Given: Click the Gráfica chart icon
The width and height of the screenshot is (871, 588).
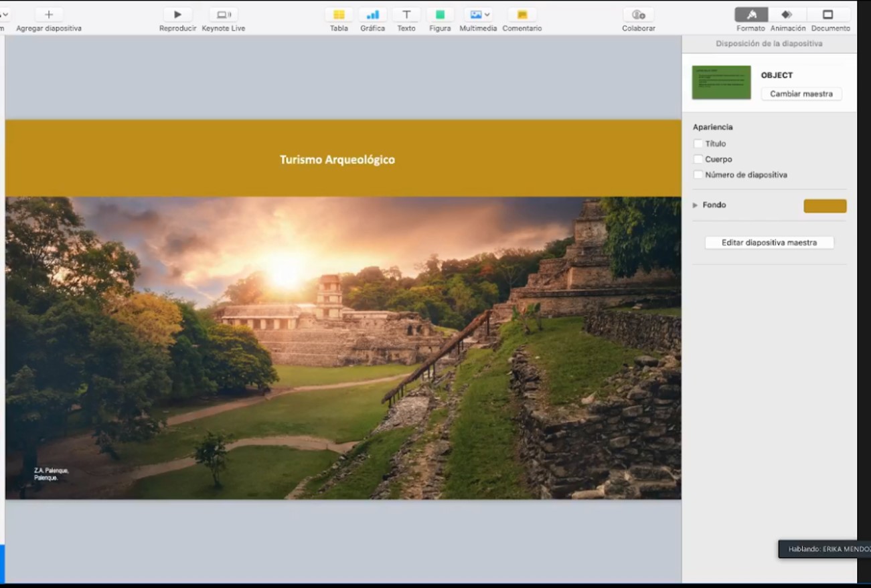Looking at the screenshot, I should click(372, 15).
